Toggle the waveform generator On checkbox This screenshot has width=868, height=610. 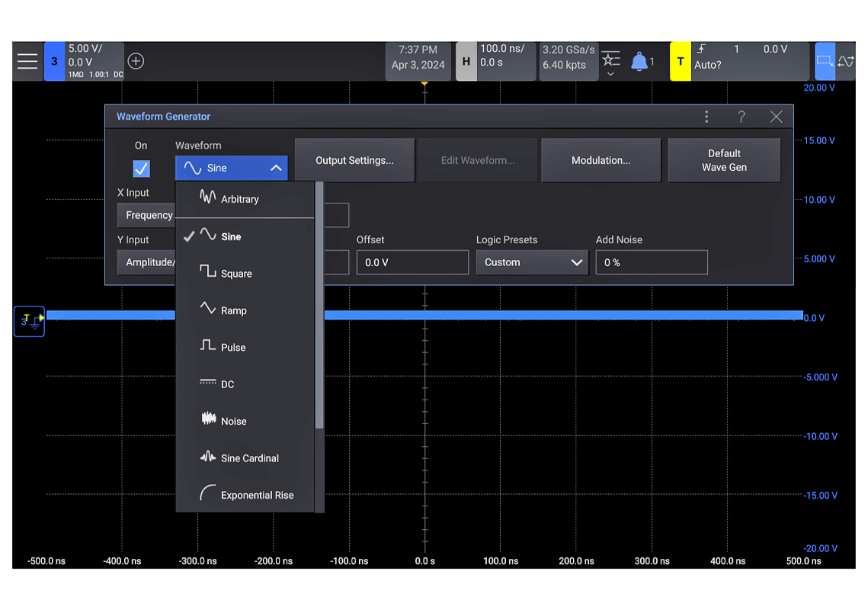point(141,169)
